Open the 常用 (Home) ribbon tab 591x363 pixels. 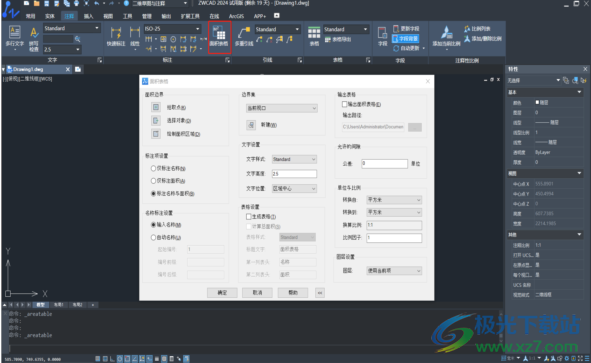pos(30,16)
